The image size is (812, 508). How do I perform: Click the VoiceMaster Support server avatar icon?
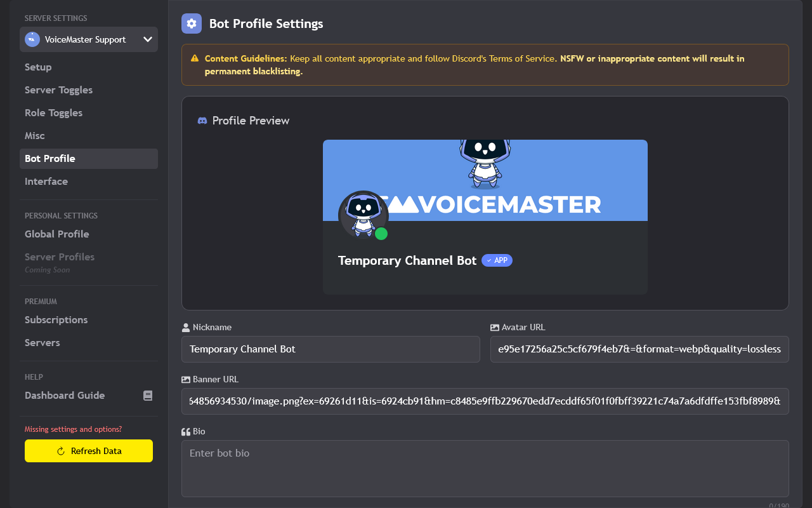click(x=31, y=39)
